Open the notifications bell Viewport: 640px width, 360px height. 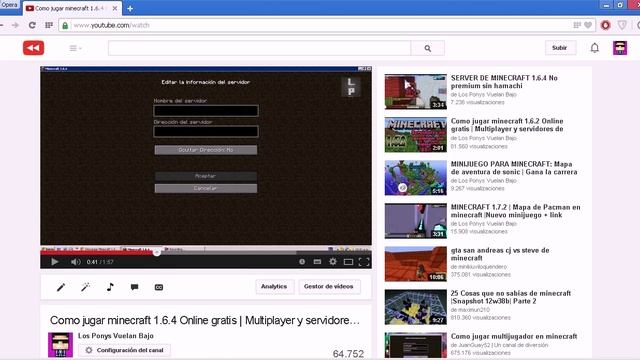595,48
